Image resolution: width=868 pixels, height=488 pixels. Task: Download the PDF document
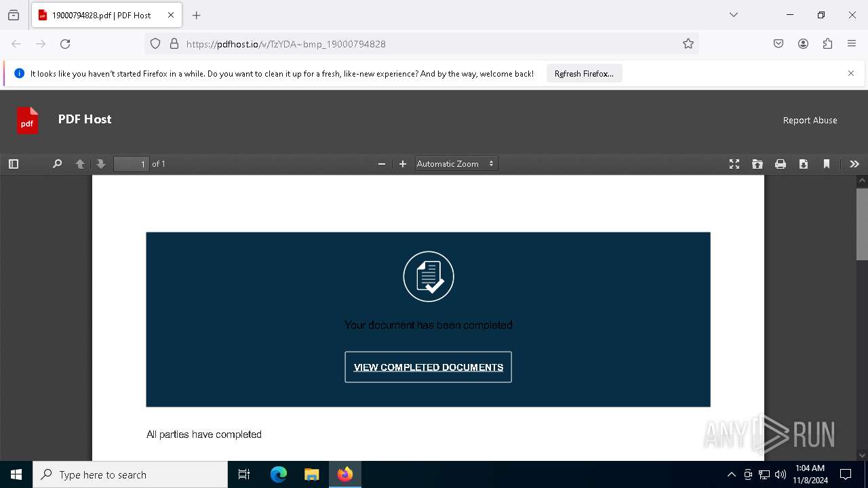point(804,164)
